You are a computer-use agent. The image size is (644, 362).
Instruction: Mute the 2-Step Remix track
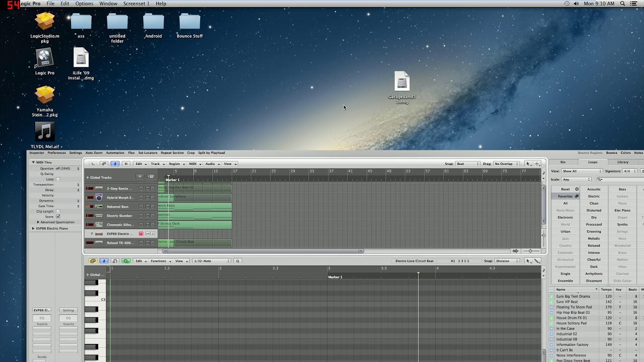click(147, 189)
